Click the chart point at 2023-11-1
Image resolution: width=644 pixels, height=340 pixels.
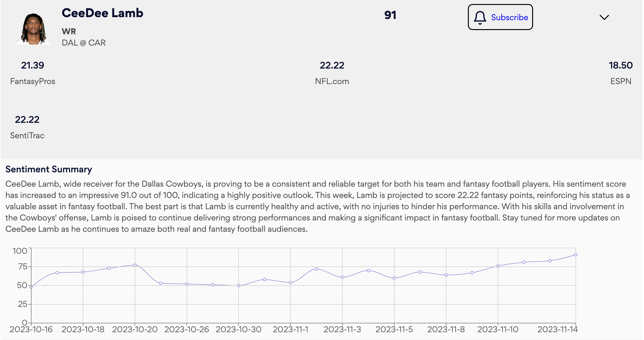(x=291, y=282)
